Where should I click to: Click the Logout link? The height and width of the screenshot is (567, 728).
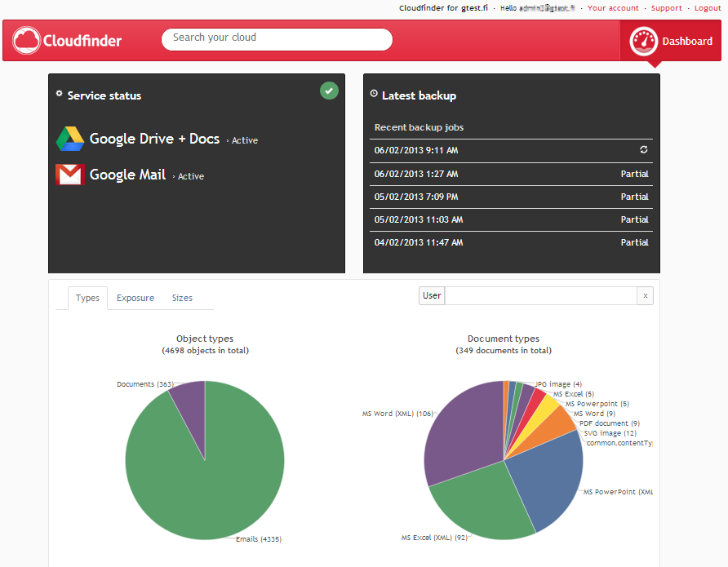point(708,8)
